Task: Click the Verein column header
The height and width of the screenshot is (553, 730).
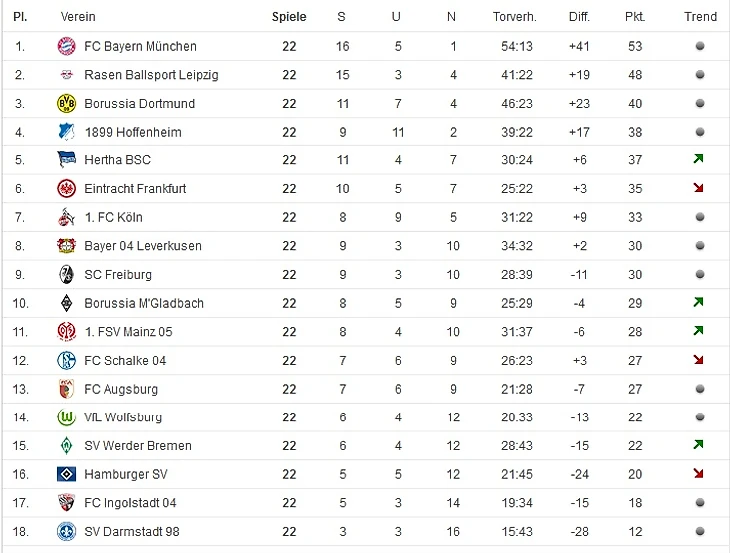Action: [x=78, y=17]
